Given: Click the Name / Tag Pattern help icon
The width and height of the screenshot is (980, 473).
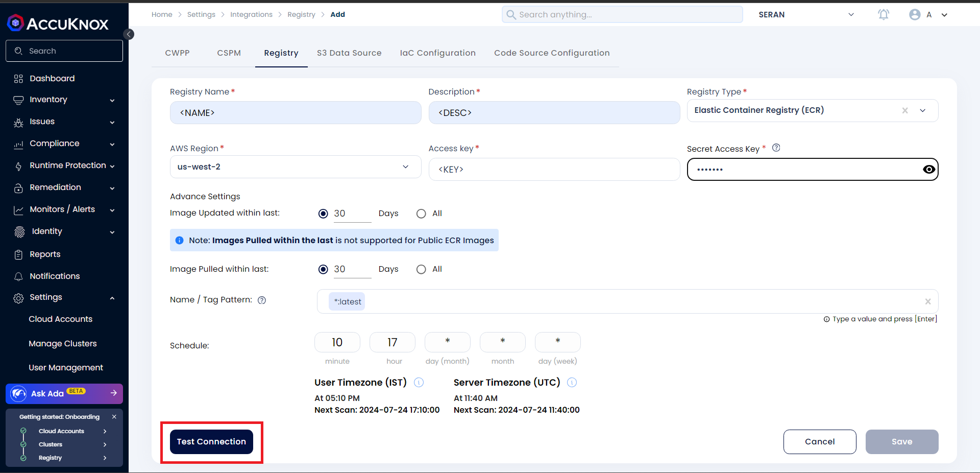Looking at the screenshot, I should pos(262,300).
